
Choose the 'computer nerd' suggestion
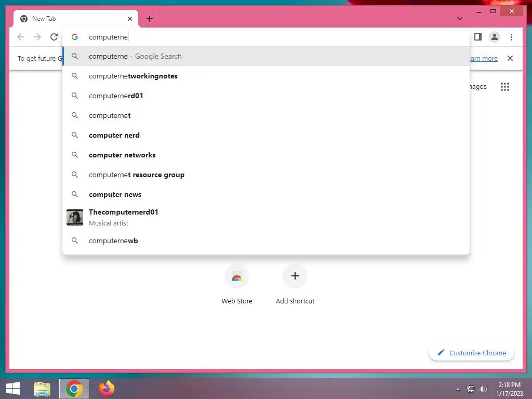click(266, 135)
